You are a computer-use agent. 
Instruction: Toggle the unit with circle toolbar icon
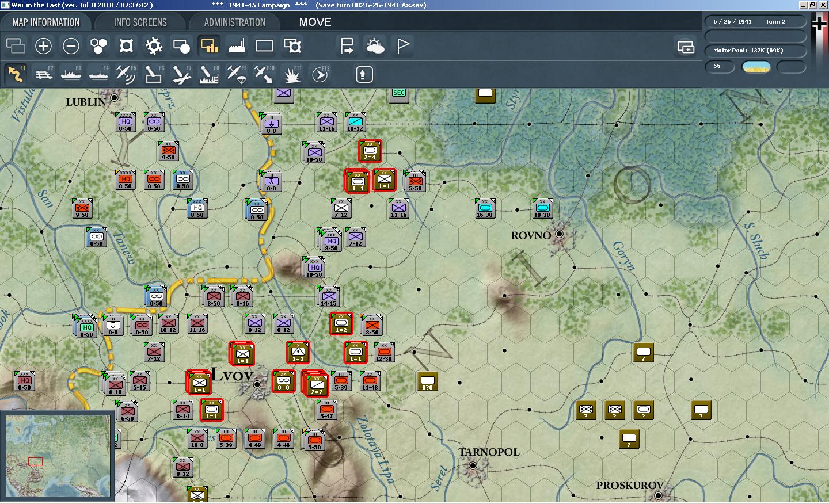point(181,45)
